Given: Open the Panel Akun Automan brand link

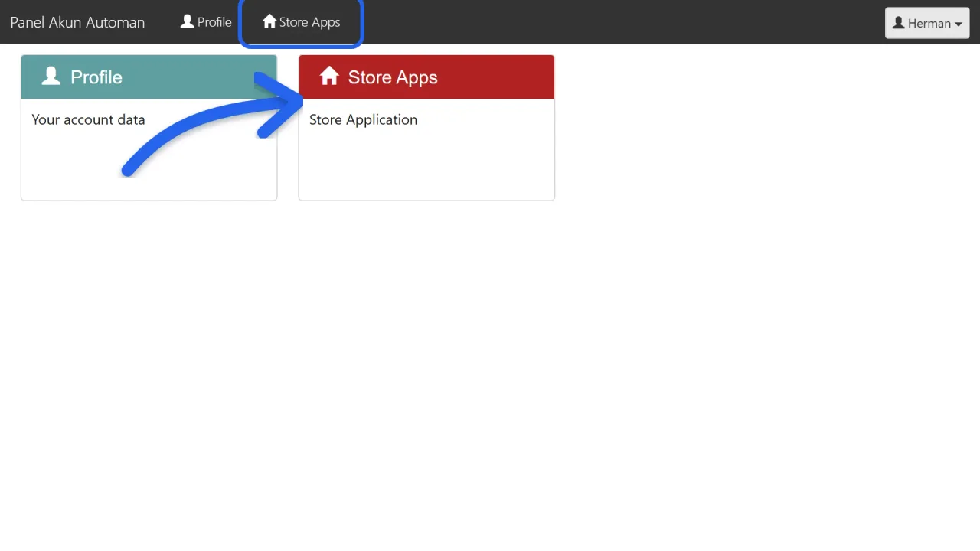Looking at the screenshot, I should pyautogui.click(x=77, y=22).
